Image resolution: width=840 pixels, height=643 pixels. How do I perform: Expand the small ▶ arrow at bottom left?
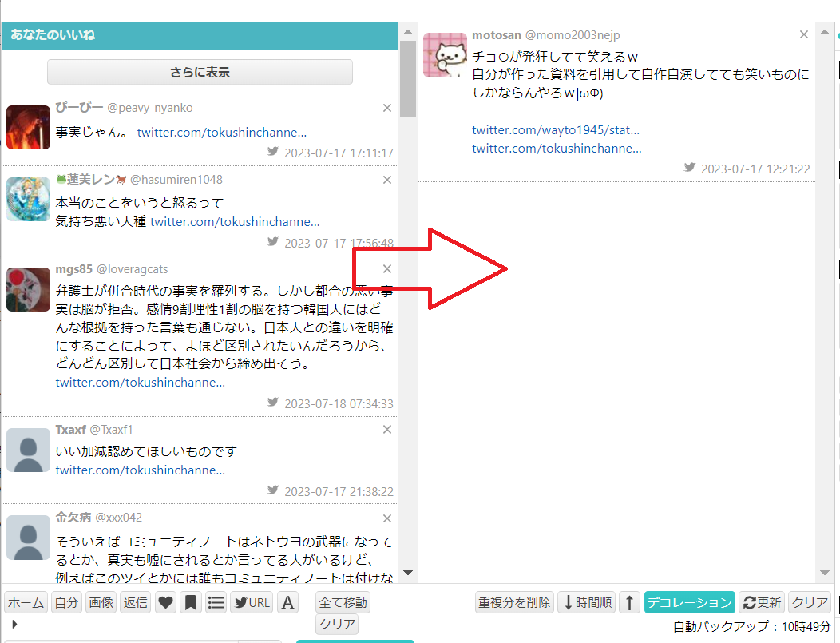14,625
